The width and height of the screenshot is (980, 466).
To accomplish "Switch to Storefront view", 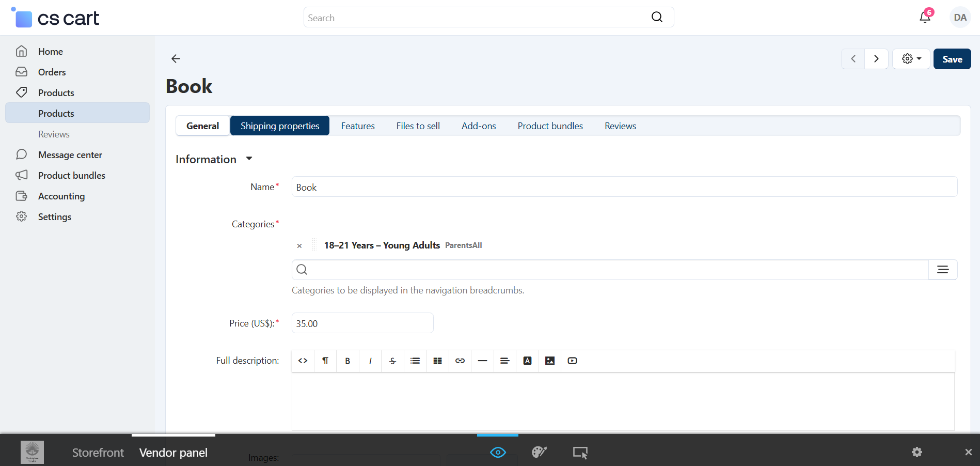I will point(98,453).
